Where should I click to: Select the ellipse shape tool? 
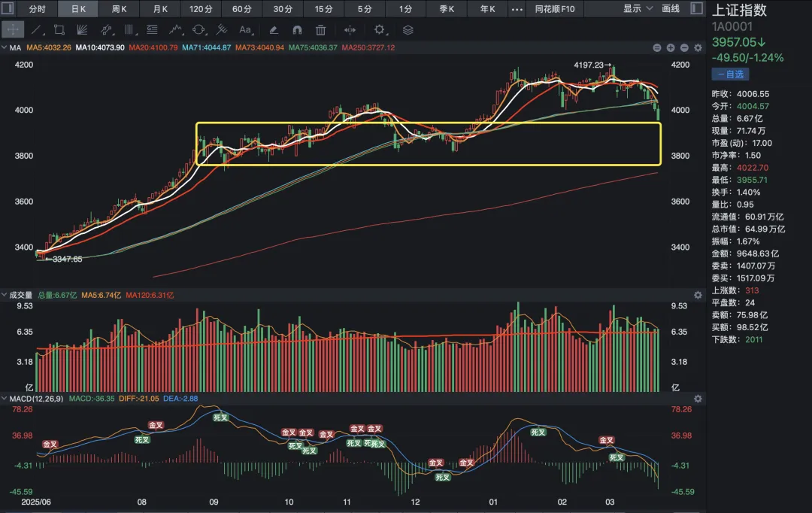(198, 30)
